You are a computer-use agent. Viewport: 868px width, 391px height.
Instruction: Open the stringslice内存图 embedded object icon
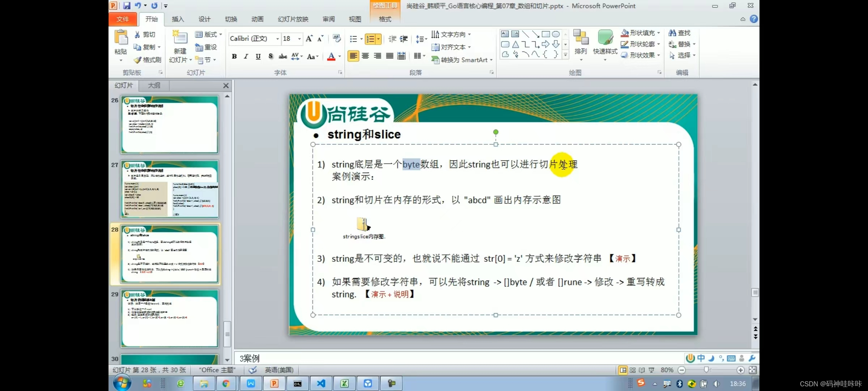[x=363, y=224]
